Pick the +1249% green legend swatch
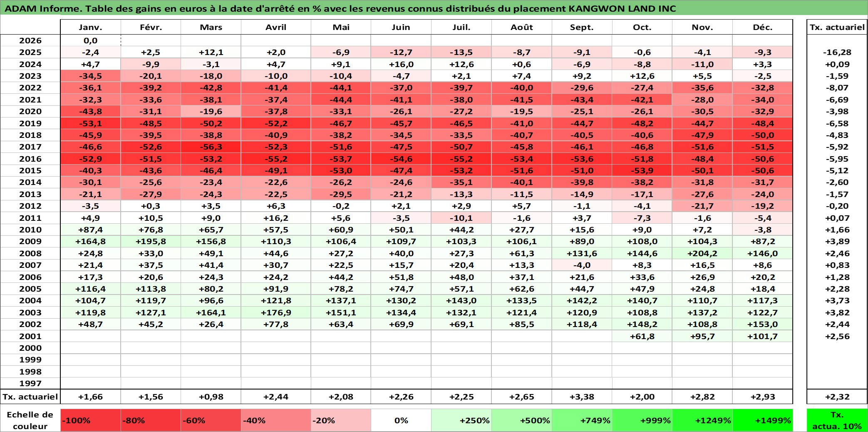 coord(702,420)
